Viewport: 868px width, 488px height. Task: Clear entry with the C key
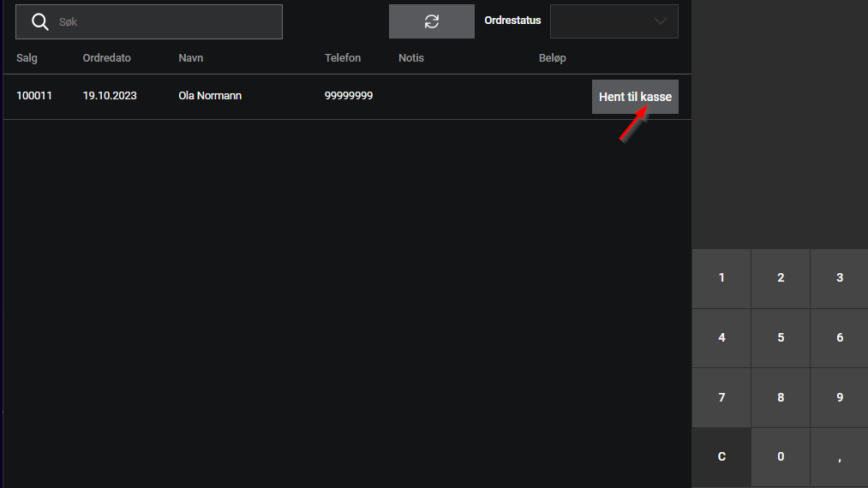[x=721, y=457]
